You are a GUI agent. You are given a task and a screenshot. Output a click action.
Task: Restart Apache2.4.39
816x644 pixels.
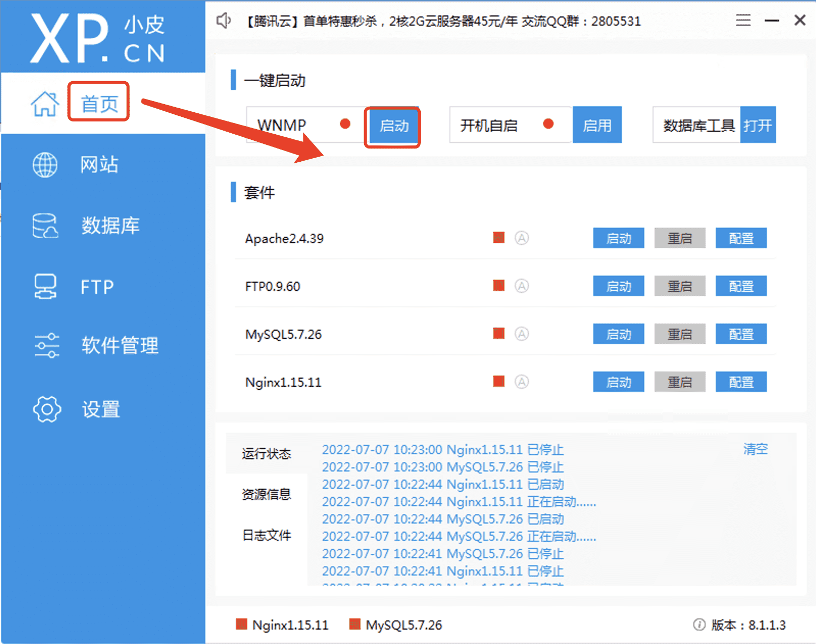click(680, 238)
